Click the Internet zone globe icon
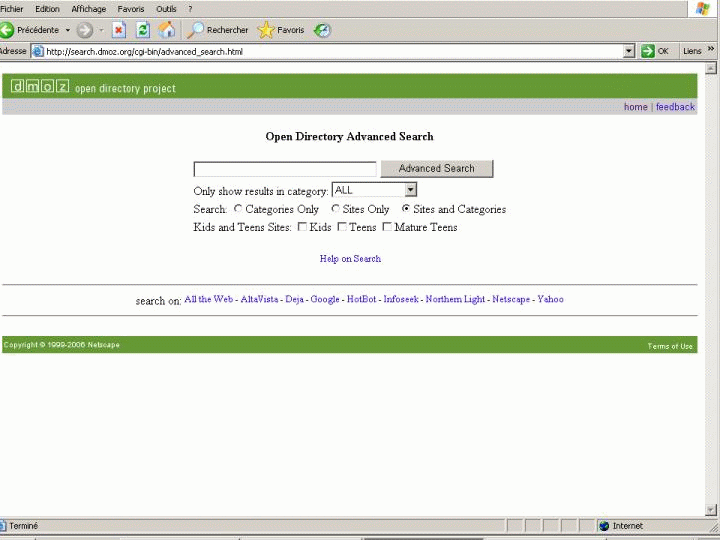This screenshot has height=540, width=720. point(604,526)
